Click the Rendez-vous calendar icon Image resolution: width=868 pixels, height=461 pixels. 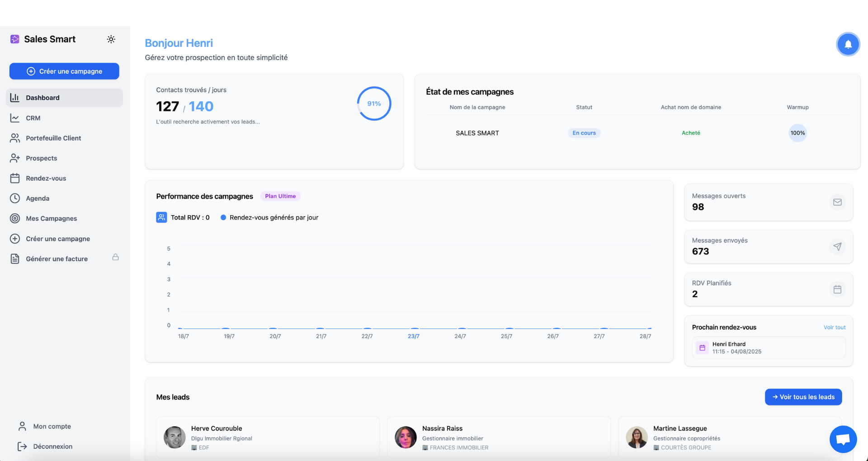15,178
